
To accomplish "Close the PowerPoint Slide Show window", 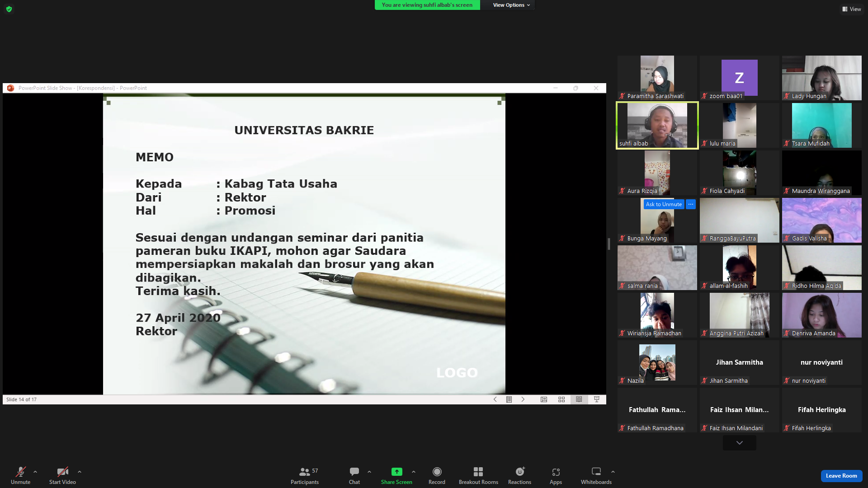I will (x=596, y=88).
